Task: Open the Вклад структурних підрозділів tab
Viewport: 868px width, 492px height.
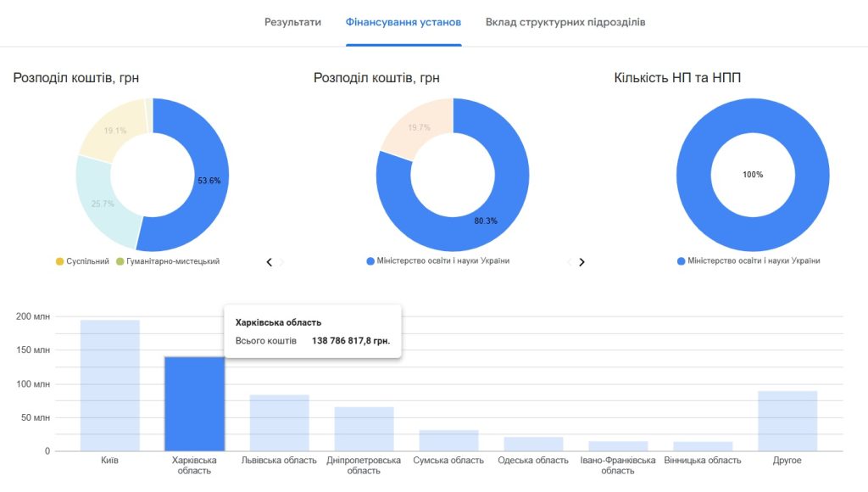Action: click(565, 23)
